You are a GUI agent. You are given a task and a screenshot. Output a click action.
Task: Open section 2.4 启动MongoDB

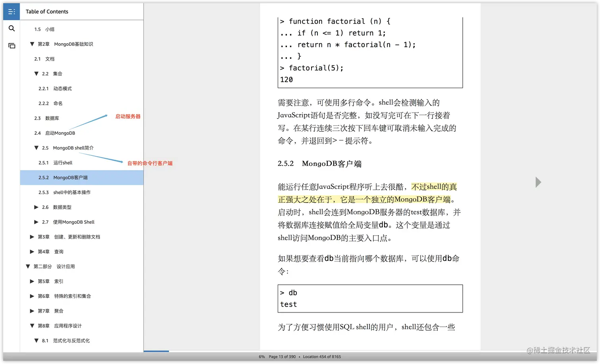point(55,133)
